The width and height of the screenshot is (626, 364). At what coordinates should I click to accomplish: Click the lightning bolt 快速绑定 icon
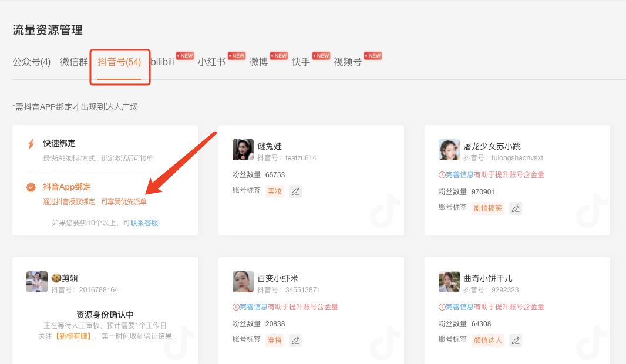click(x=31, y=144)
